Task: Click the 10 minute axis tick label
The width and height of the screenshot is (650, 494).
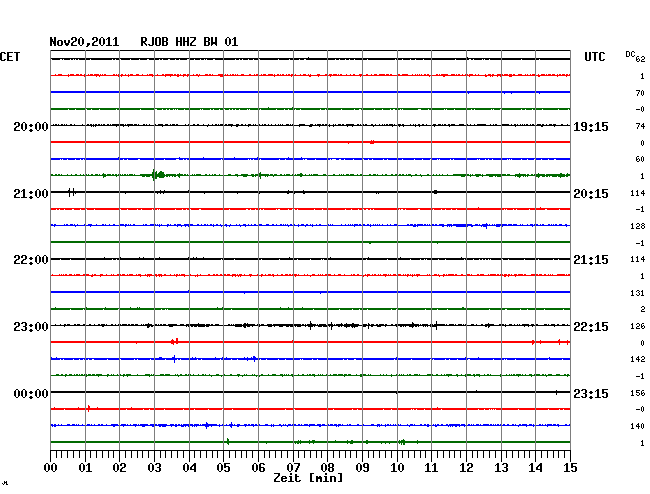Action: 397,467
